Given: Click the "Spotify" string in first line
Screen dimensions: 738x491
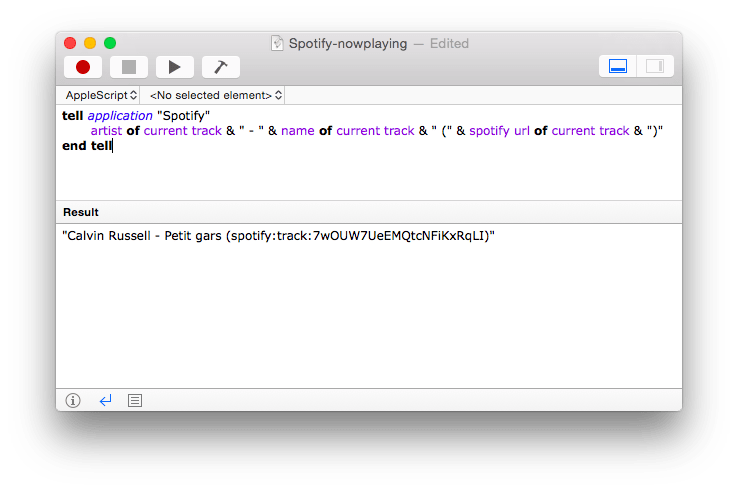Looking at the screenshot, I should 184,116.
